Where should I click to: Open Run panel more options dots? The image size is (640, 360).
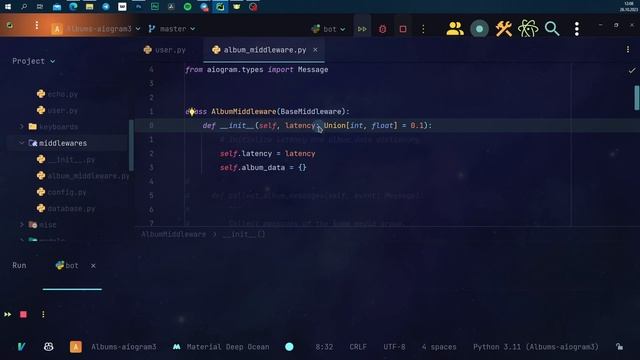pos(43,314)
